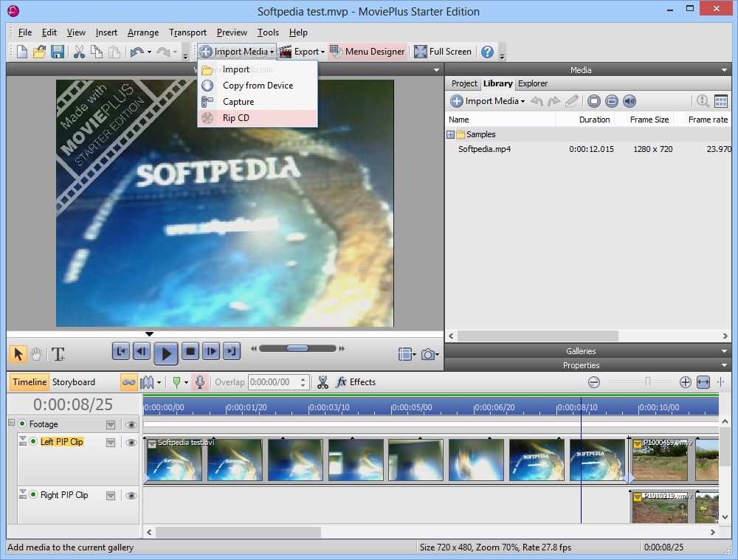
Task: Switch media list to thumbnail view icon
Action: point(720,100)
